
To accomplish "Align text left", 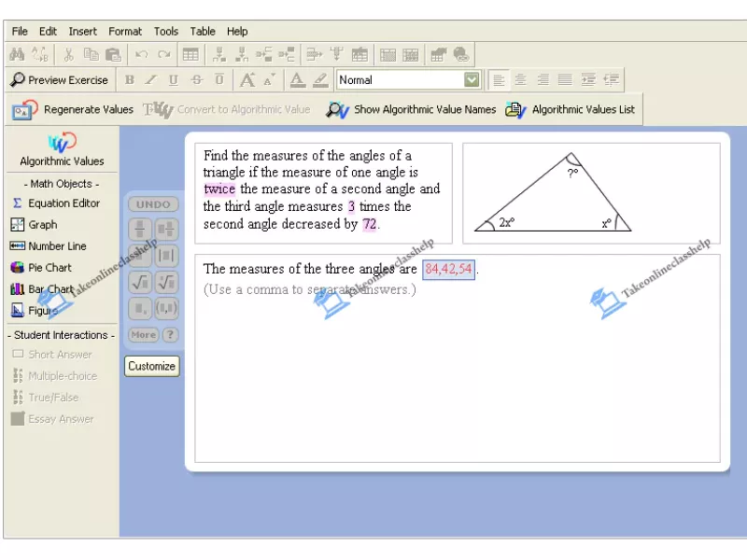I will point(499,80).
